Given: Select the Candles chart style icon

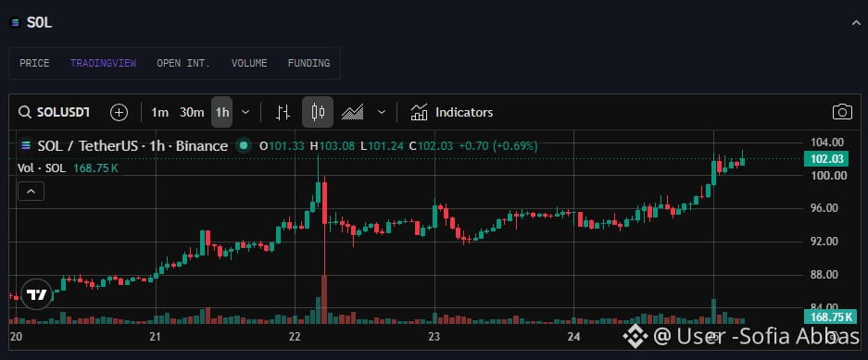Looking at the screenshot, I should (x=318, y=112).
